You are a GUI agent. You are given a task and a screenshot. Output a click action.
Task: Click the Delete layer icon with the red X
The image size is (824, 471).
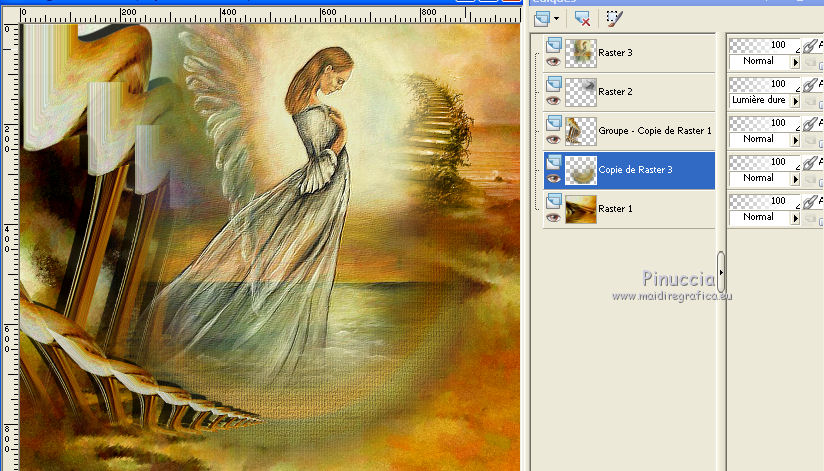(582, 19)
